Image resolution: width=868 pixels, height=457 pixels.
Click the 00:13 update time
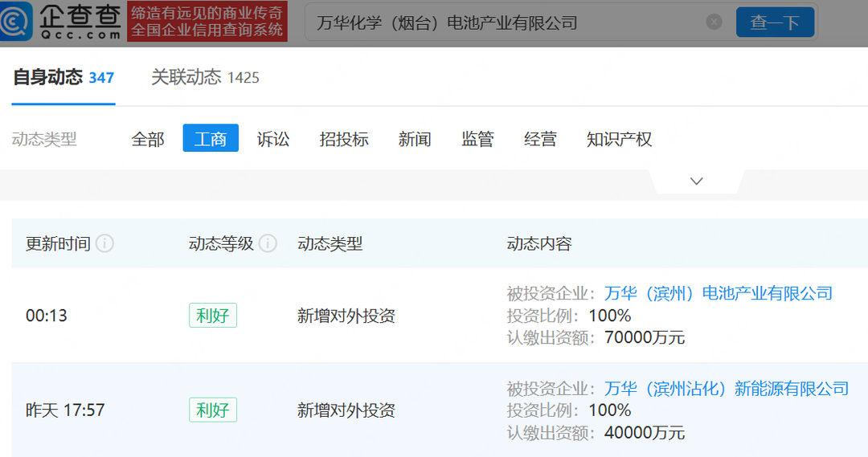tap(47, 316)
